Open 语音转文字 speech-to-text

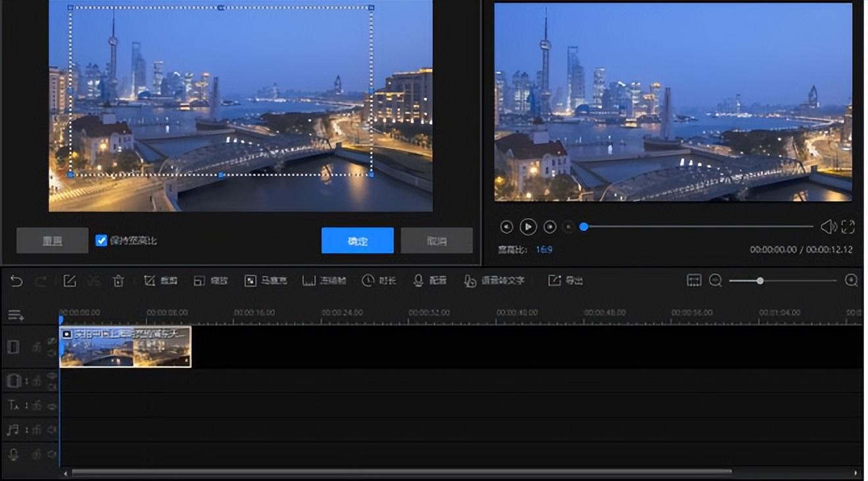click(x=494, y=281)
